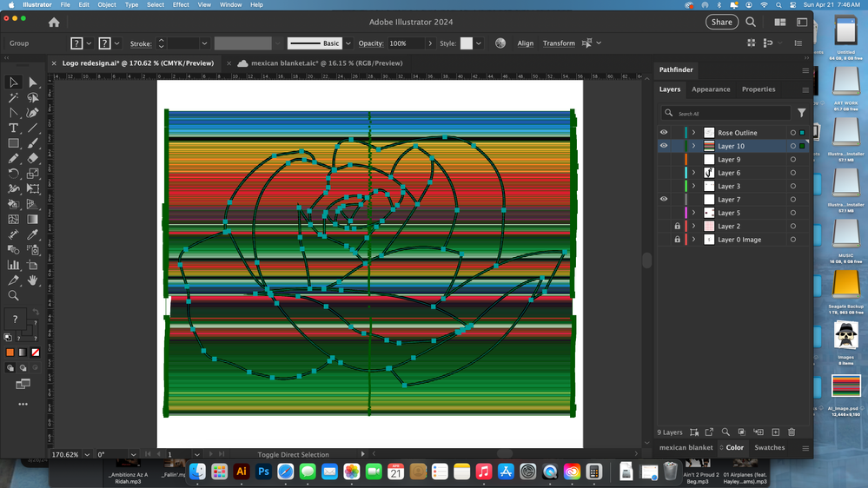The image size is (868, 488).
Task: Expand Layer 2 contents
Action: coord(693,226)
